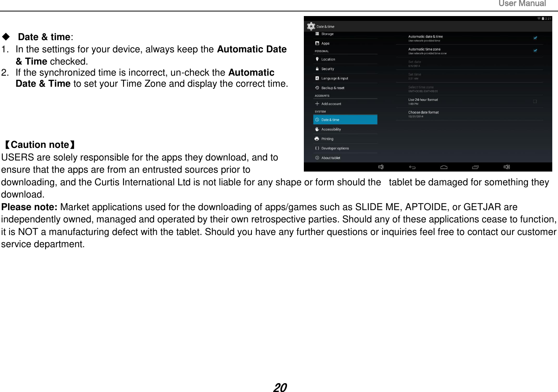
Task: Tap the Home navigation icon
Action: pyautogui.click(x=444, y=167)
